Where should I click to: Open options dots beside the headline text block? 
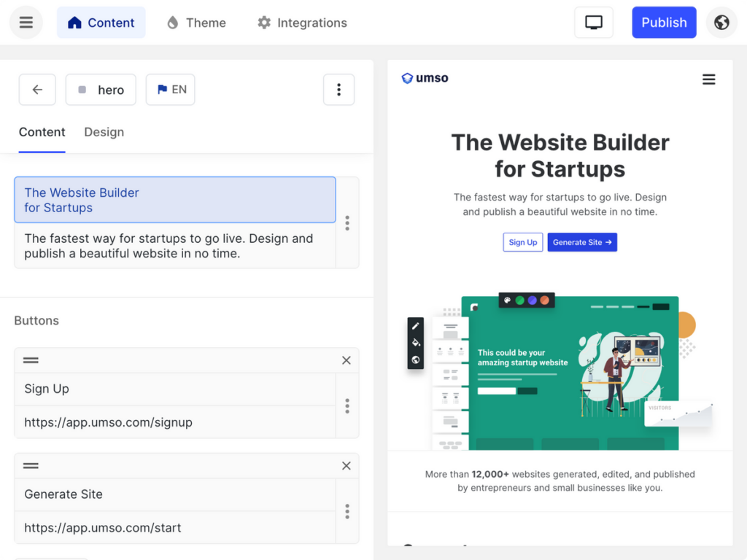click(x=347, y=223)
